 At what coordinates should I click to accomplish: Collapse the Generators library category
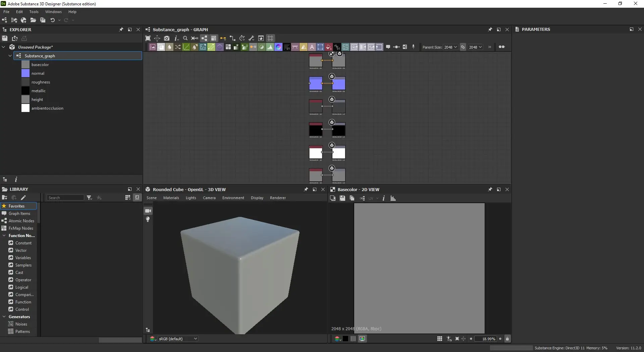pyautogui.click(x=4, y=317)
